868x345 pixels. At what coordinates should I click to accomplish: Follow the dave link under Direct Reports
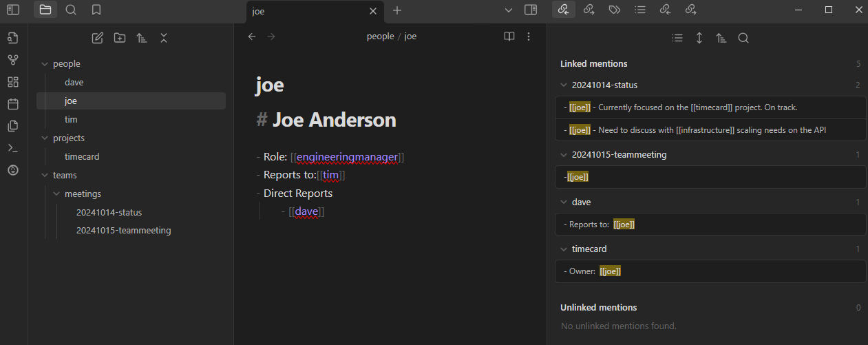coord(306,211)
